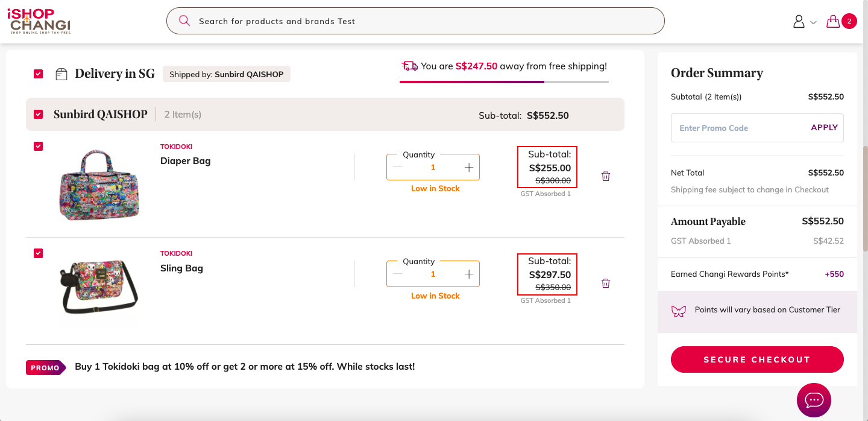Click the free shipping progress bar
The image size is (868, 421).
(x=504, y=81)
